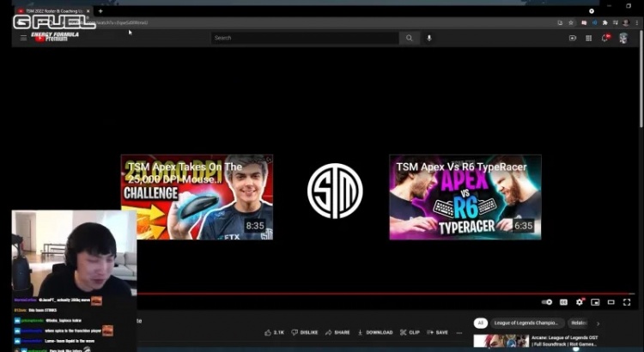Image resolution: width=644 pixels, height=352 pixels.
Task: Open the YouTube account avatar menu
Action: pos(623,38)
